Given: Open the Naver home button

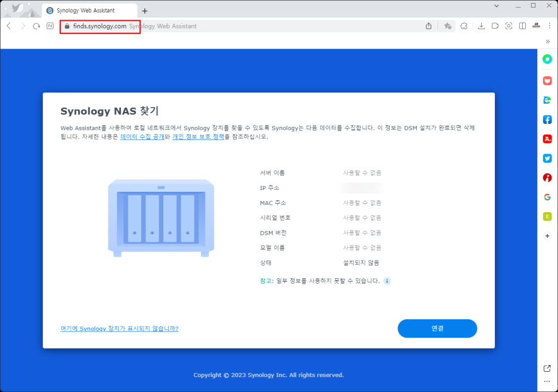Looking at the screenshot, I should [50, 26].
